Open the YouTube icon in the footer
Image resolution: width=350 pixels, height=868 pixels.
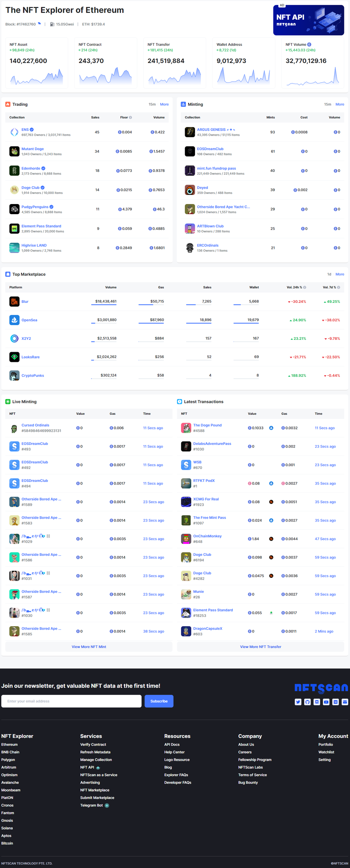(x=326, y=702)
